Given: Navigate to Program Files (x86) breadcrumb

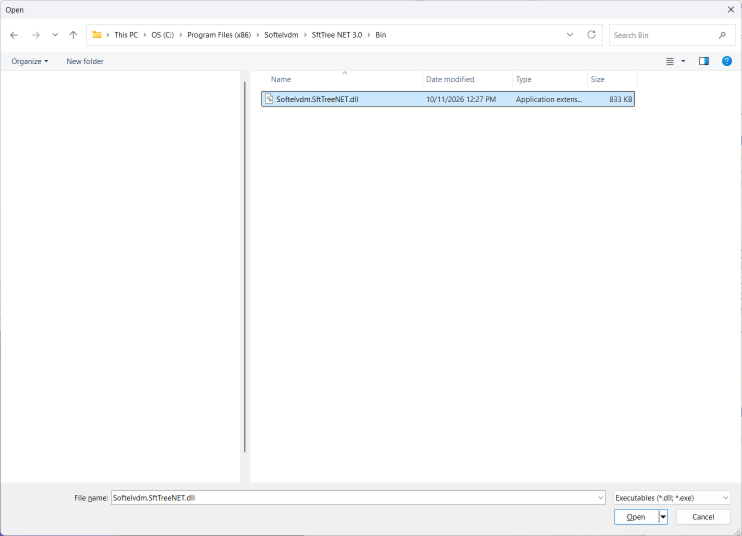Looking at the screenshot, I should pos(219,35).
